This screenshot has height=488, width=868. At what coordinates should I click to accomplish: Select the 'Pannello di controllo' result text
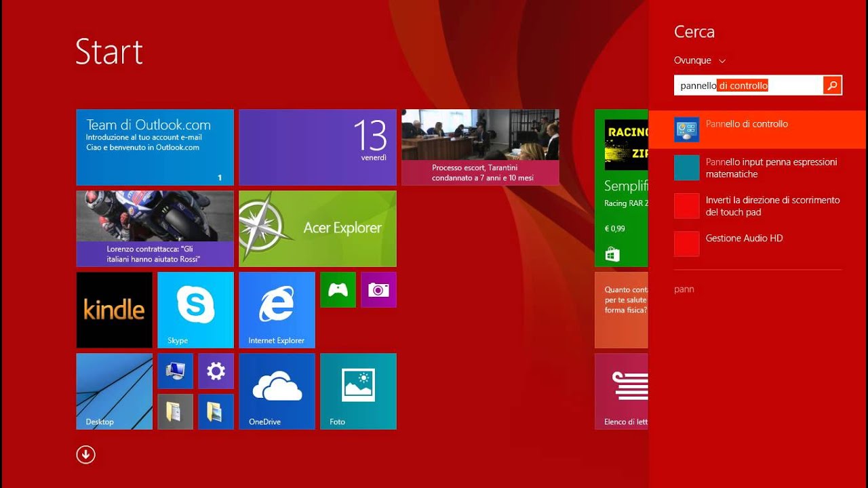(747, 124)
